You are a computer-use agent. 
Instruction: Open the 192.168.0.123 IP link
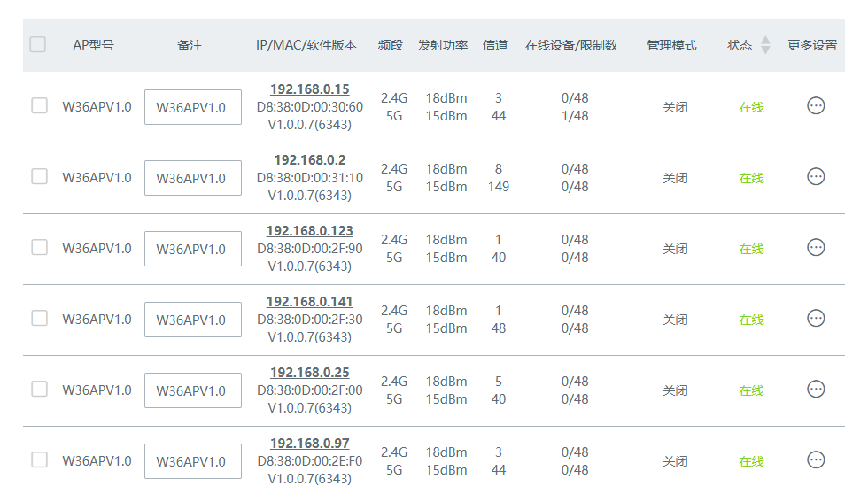(x=309, y=231)
